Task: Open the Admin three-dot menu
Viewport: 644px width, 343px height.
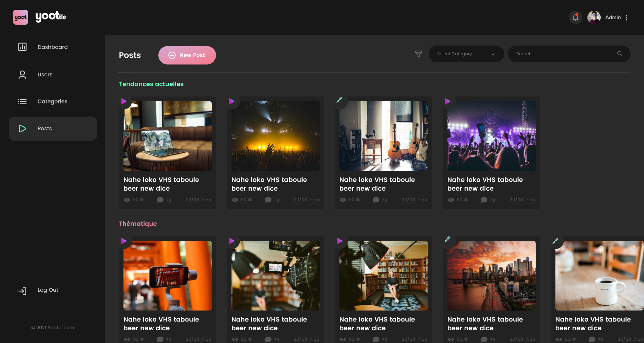Action: click(626, 18)
